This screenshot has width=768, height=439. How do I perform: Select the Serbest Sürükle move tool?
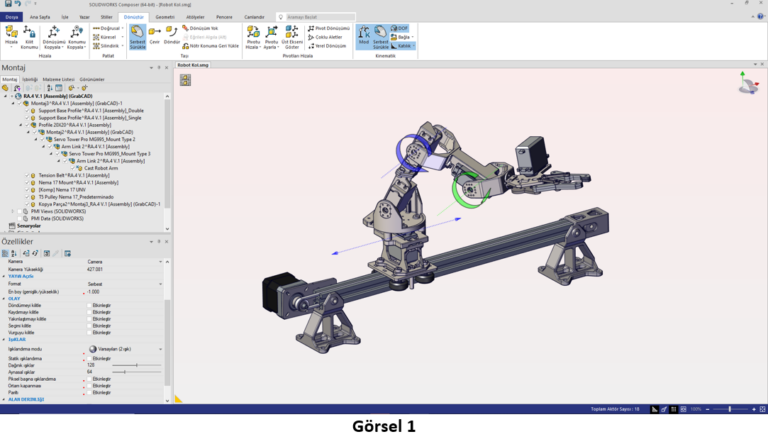click(x=138, y=36)
